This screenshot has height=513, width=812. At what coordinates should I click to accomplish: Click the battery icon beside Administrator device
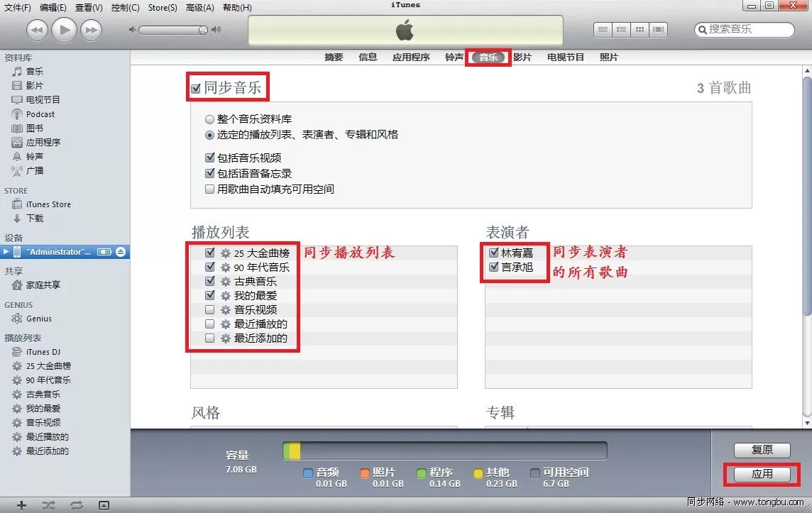tap(104, 252)
